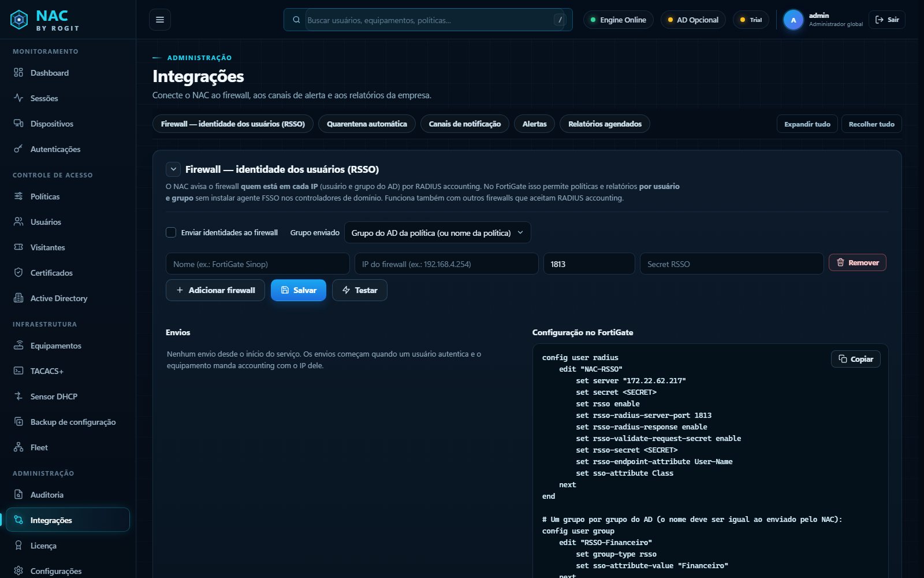This screenshot has height=578, width=924.
Task: Click the Políticas sliders icon
Action: pos(18,197)
